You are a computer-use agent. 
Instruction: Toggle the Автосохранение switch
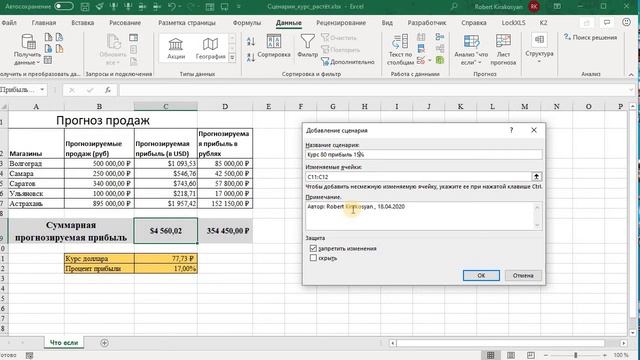(x=64, y=6)
